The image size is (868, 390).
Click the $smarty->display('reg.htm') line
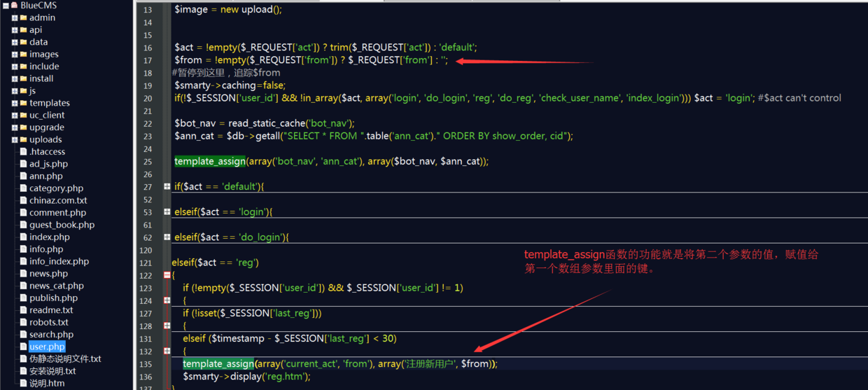tap(245, 377)
